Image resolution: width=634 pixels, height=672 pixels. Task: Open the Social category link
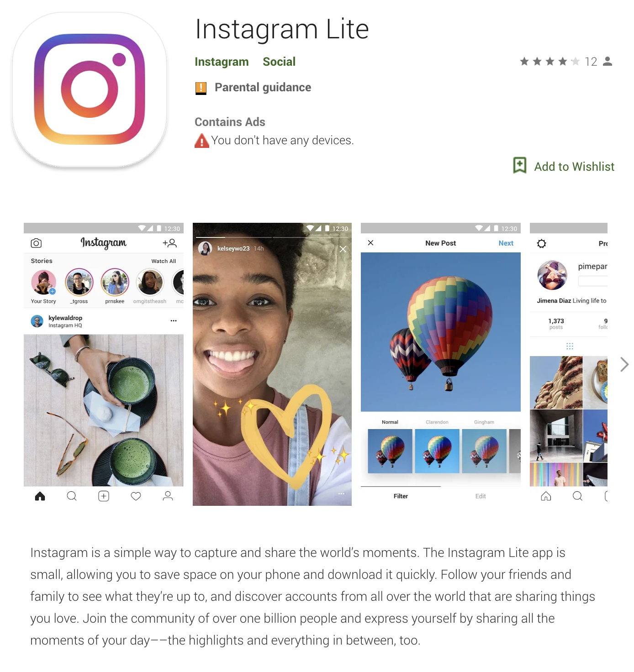[279, 62]
